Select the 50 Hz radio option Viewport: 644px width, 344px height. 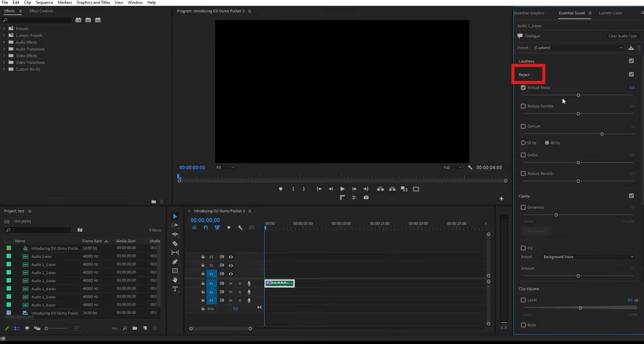coord(524,143)
